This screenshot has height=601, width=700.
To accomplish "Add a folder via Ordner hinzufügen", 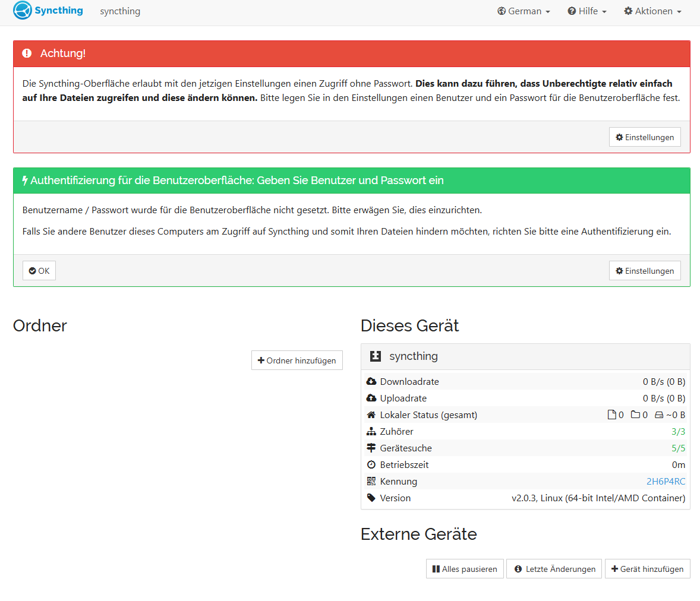I will (x=297, y=360).
